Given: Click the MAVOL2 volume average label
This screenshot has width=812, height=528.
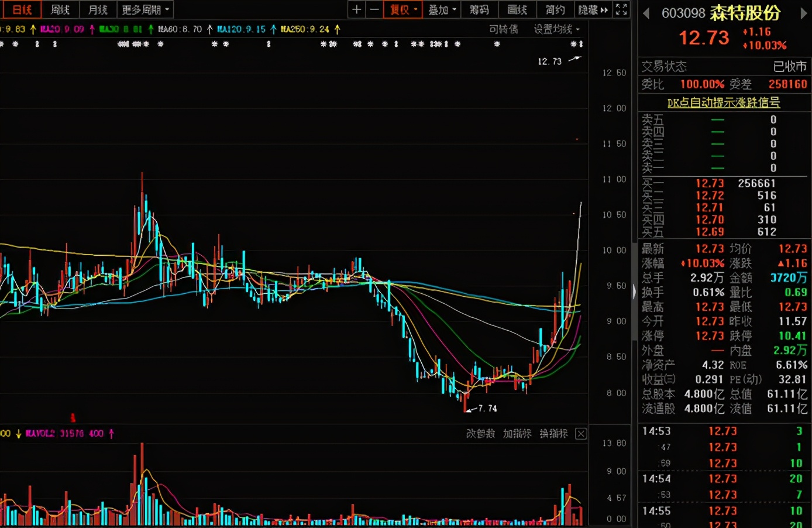Looking at the screenshot, I should [64, 434].
